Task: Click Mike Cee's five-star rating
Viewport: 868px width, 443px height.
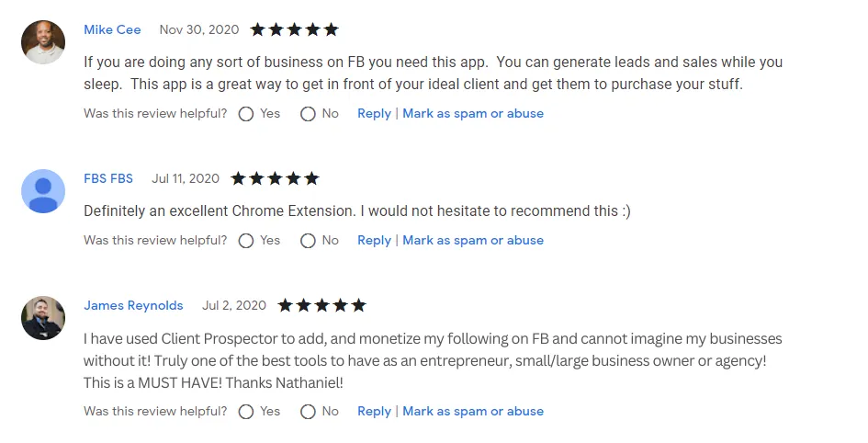Action: pos(294,29)
